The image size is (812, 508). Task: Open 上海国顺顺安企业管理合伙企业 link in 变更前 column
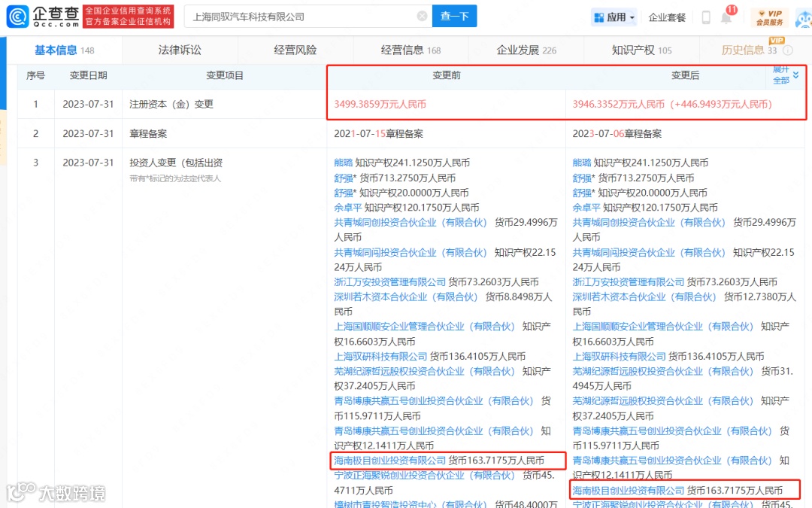[x=424, y=327]
